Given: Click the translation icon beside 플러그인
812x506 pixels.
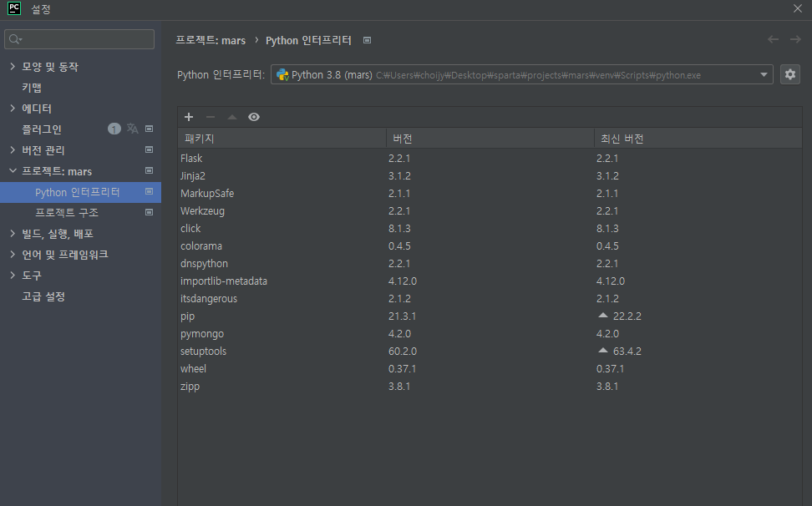Looking at the screenshot, I should click(133, 129).
